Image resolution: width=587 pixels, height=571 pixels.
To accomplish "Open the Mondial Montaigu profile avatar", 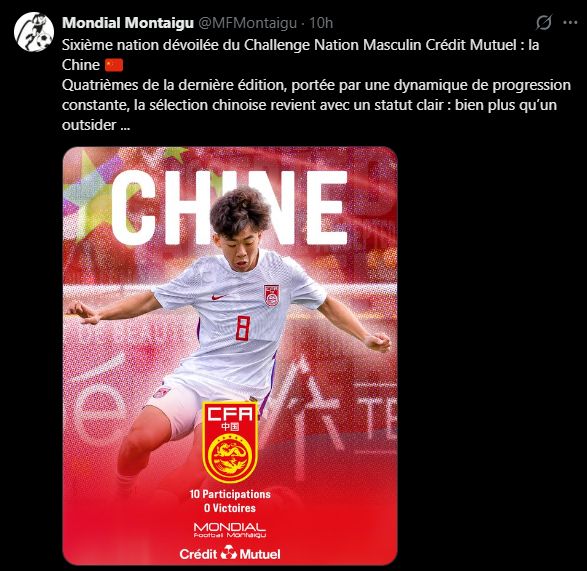I will pos(34,31).
